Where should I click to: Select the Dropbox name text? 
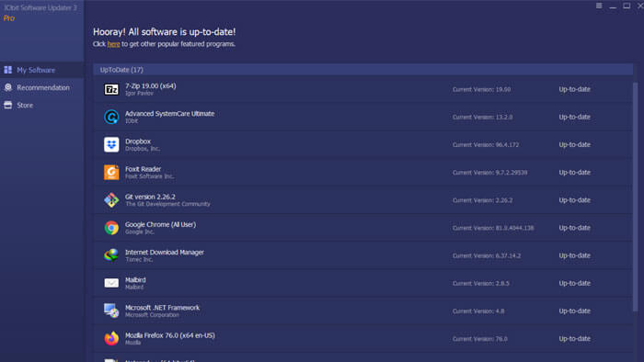[x=138, y=141]
